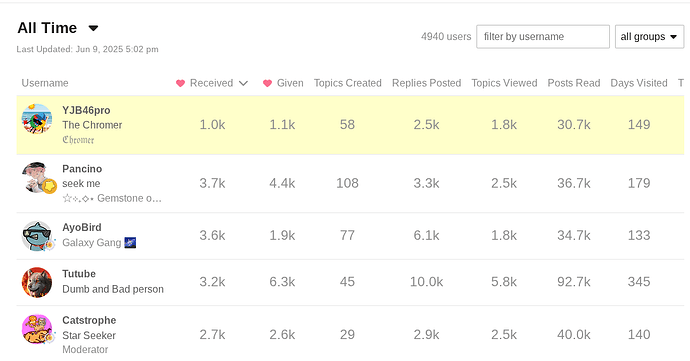Click Tutube's wolf avatar
The width and height of the screenshot is (690, 361).
coord(37,282)
